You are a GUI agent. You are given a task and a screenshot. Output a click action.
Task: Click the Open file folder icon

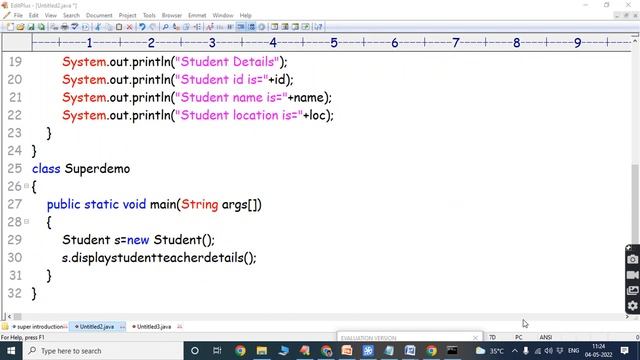(20, 27)
